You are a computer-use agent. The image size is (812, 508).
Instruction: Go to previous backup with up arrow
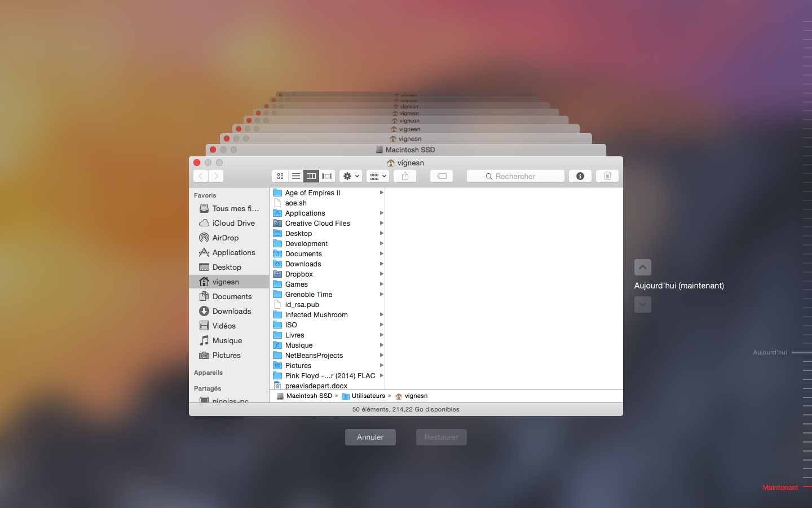pyautogui.click(x=643, y=267)
